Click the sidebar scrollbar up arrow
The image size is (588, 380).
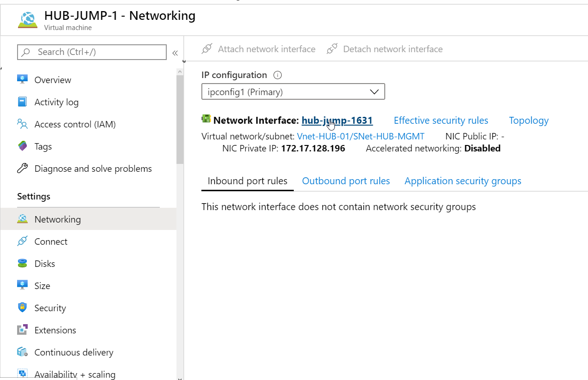click(x=180, y=72)
